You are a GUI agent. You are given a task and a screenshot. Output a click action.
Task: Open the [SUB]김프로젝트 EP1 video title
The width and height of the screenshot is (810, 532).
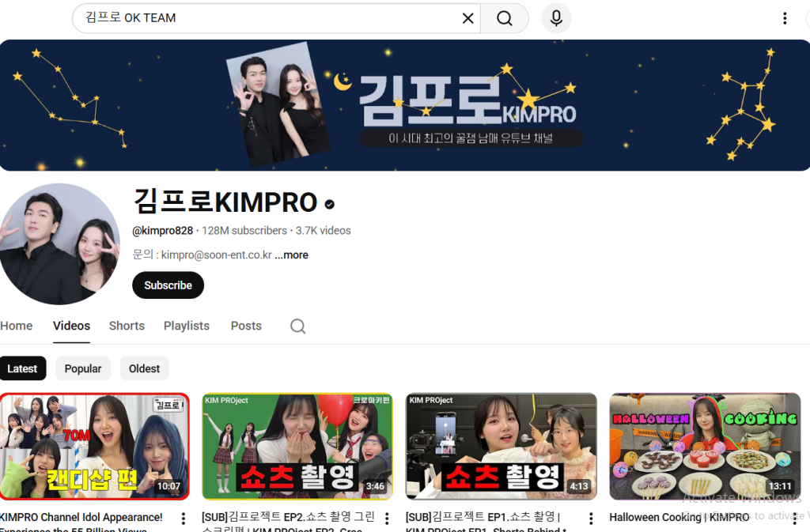(486, 523)
